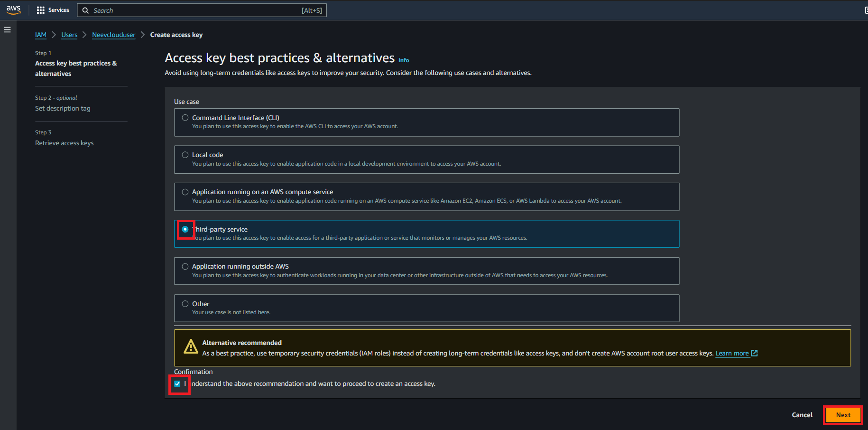868x430 pixels.
Task: Toggle the hamburger side navigation menu
Action: tap(7, 30)
